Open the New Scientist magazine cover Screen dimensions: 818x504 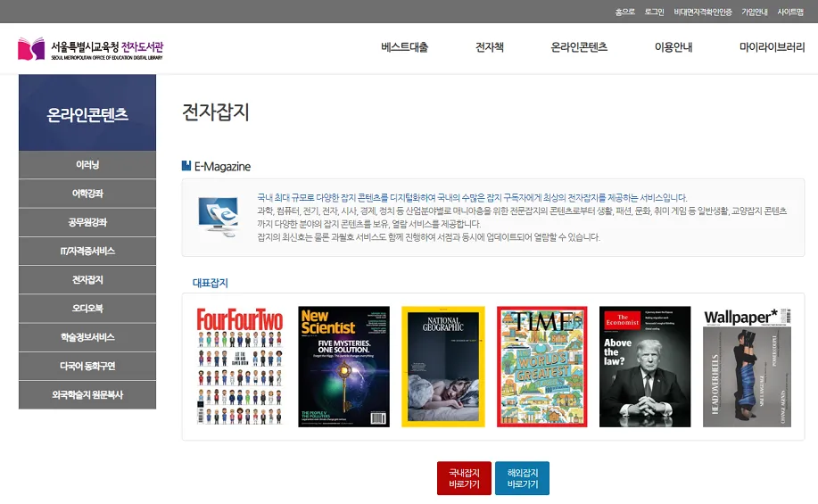click(343, 367)
